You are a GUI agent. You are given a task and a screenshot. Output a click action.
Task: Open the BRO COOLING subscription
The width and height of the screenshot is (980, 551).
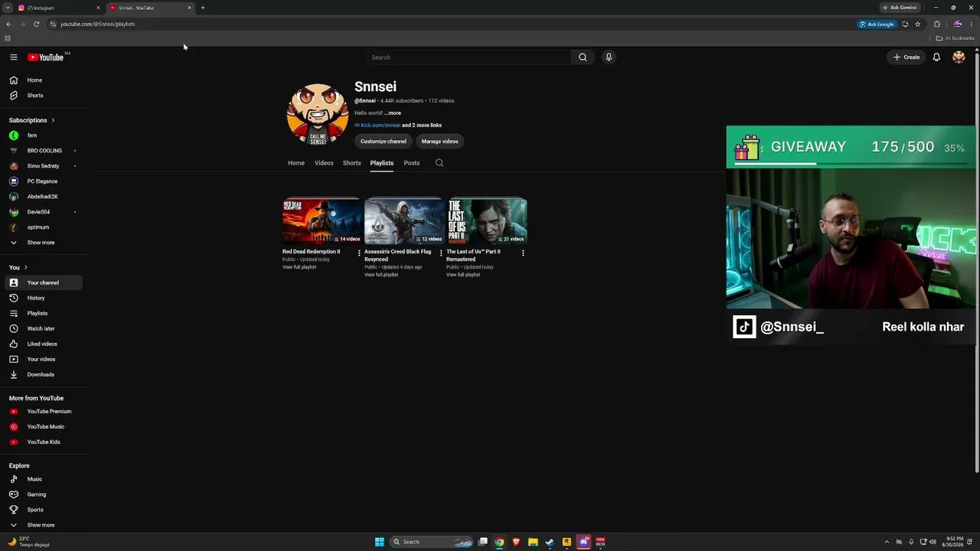pos(44,151)
